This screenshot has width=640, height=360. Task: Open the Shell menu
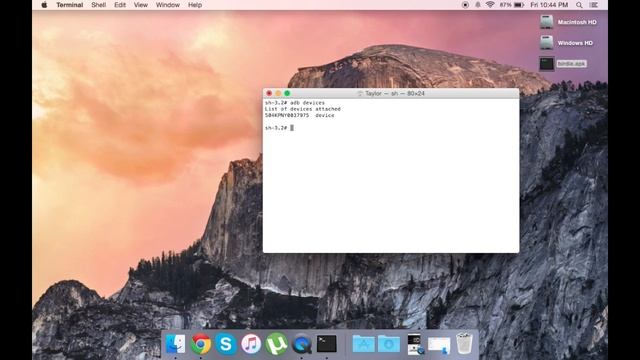pos(98,5)
